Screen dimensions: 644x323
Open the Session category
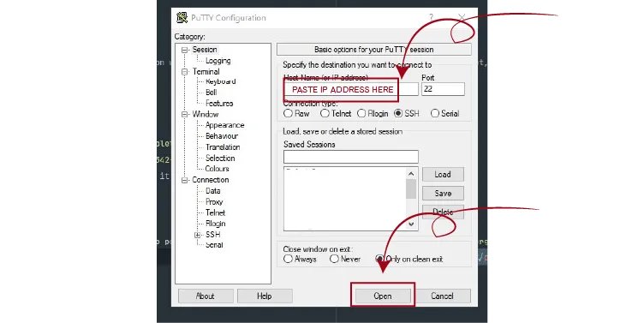[205, 50]
